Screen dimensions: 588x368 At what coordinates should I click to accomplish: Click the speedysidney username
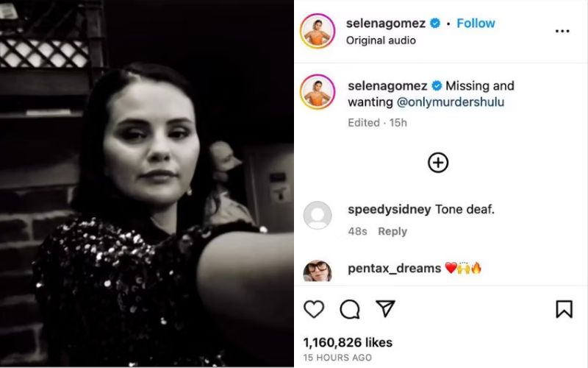pos(389,210)
